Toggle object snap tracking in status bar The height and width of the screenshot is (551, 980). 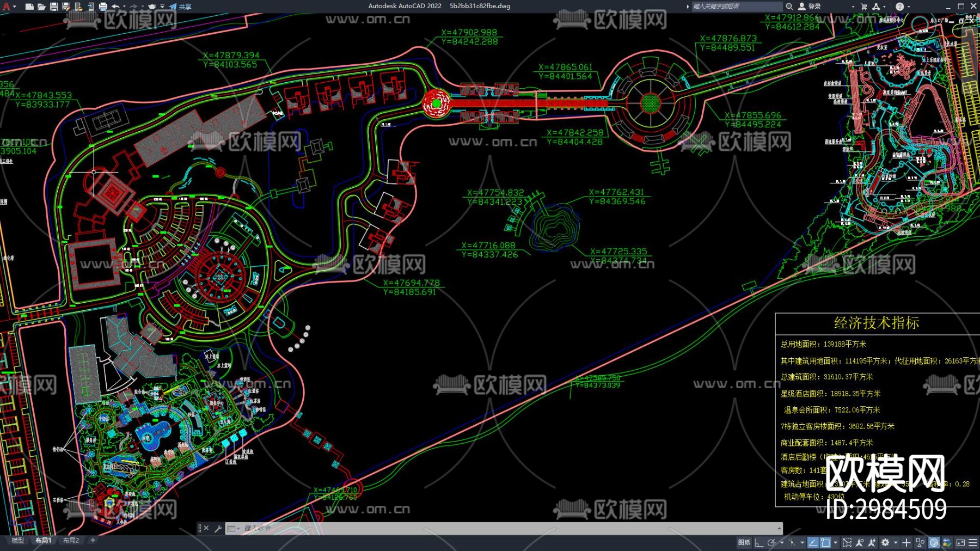point(813,543)
